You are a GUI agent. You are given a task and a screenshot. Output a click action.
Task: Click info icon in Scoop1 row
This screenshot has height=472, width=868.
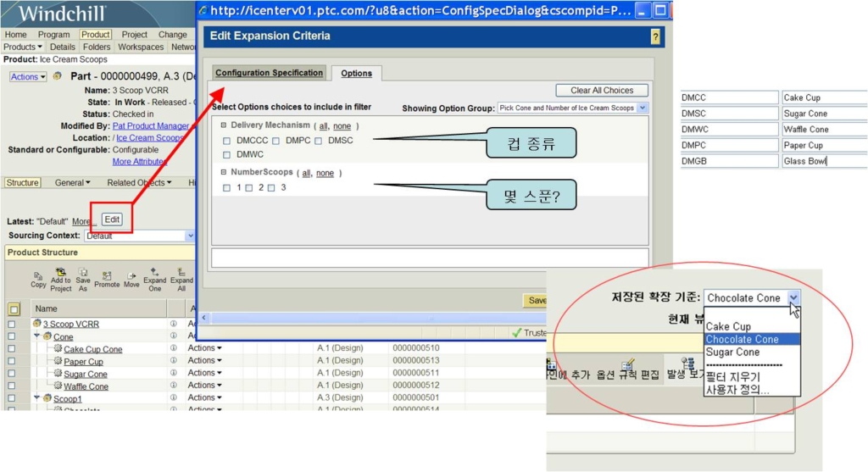(173, 397)
